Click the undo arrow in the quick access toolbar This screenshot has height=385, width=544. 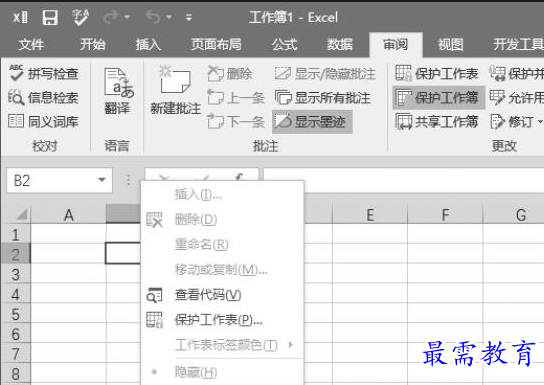tap(153, 17)
